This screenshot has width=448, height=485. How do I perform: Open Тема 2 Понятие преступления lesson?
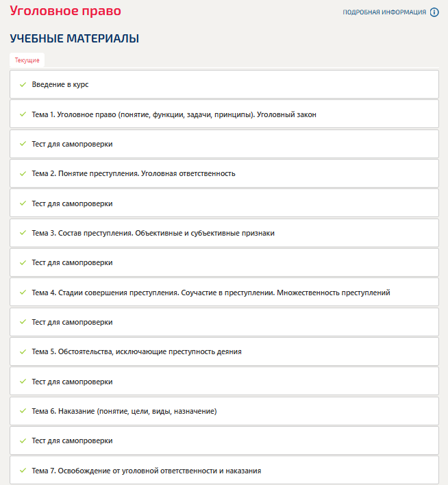pos(133,173)
